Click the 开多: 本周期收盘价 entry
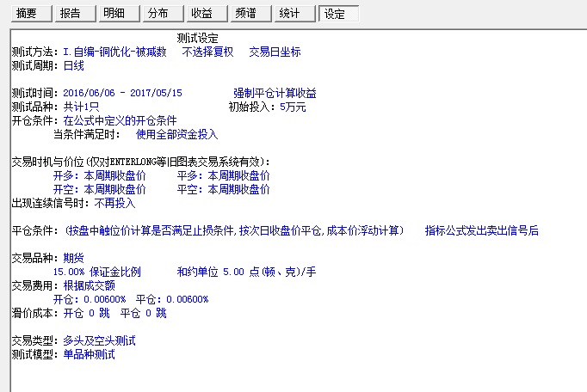The height and width of the screenshot is (392, 587). (99, 175)
